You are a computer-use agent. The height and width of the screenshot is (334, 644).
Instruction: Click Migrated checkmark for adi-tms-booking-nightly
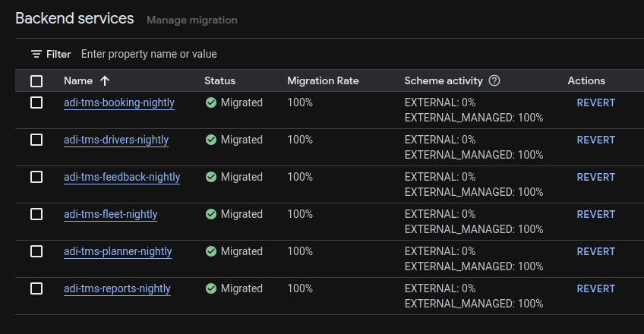pos(211,102)
